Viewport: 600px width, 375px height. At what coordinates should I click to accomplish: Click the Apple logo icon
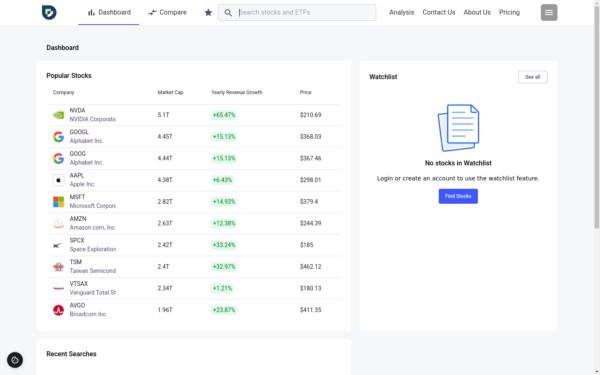[x=59, y=180]
